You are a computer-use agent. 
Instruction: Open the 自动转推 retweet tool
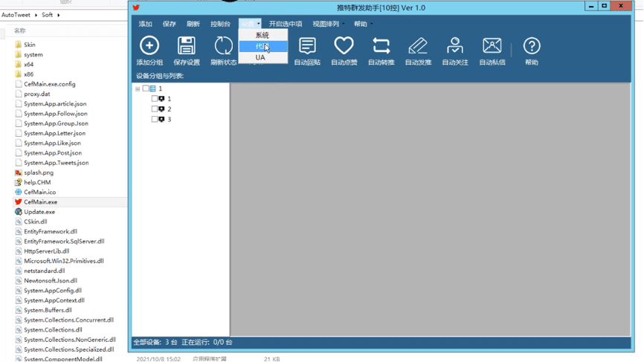(381, 51)
